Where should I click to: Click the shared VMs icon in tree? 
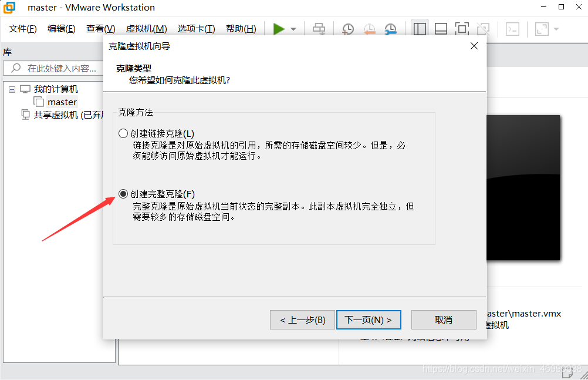25,115
